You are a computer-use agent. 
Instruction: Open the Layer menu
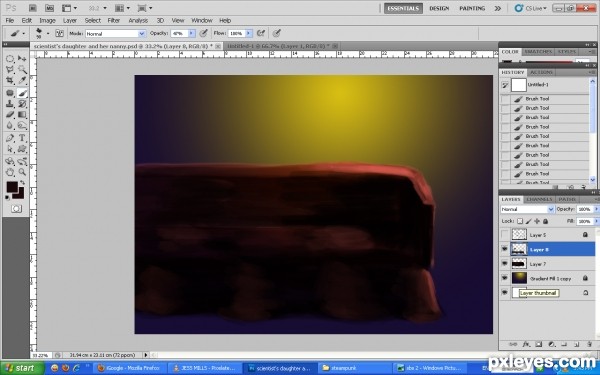point(70,21)
